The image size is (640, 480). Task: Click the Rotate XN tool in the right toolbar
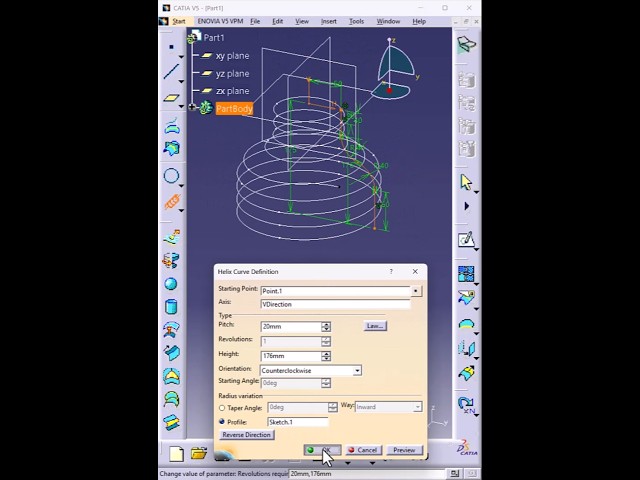466,404
